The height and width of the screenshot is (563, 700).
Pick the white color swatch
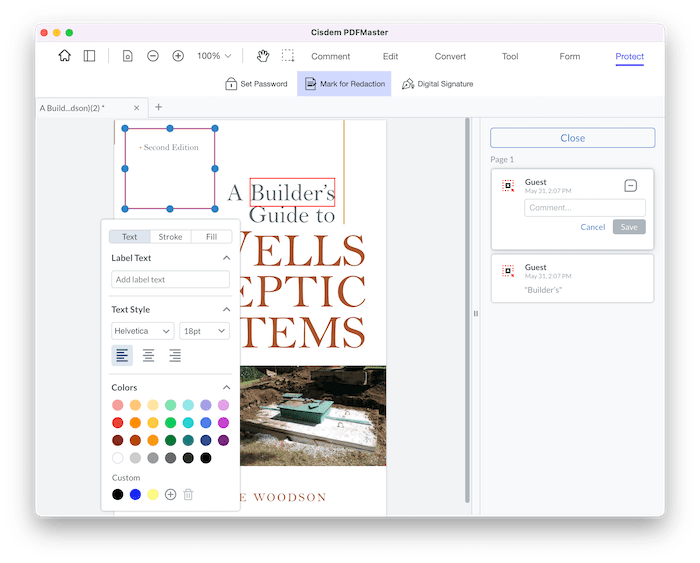pos(117,458)
